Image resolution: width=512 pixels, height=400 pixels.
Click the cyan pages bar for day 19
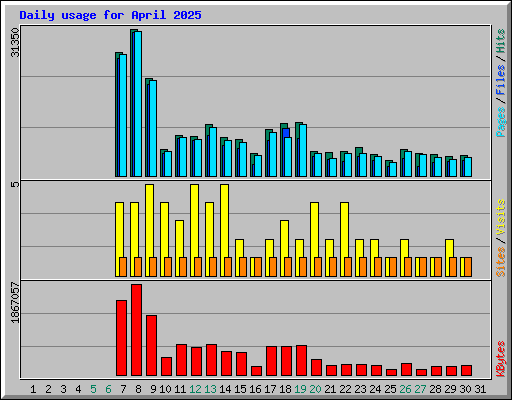303,150
